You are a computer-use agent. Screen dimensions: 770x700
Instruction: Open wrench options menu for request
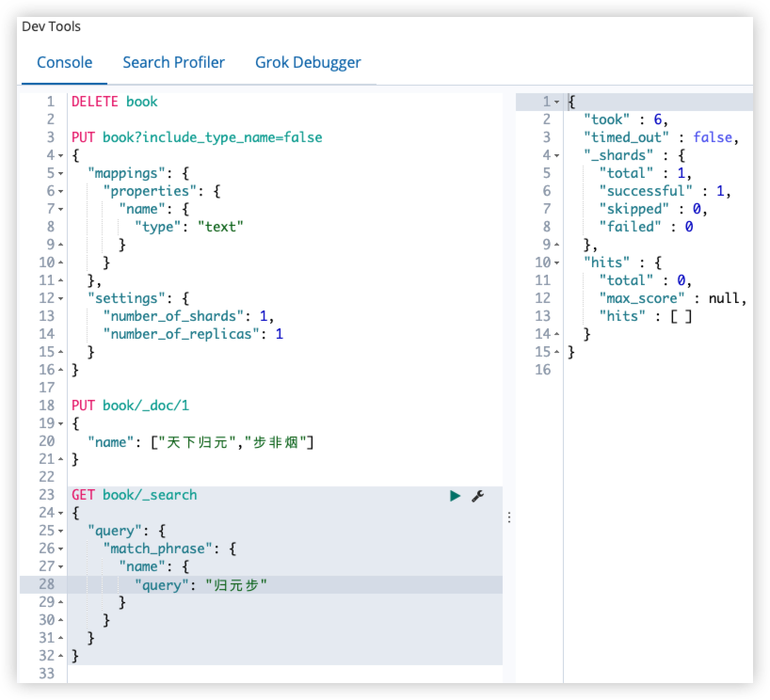tap(478, 496)
